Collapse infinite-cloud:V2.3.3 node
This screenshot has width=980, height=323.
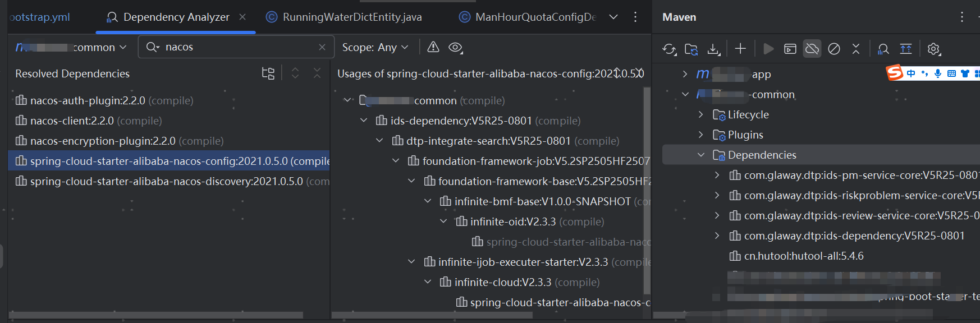428,282
